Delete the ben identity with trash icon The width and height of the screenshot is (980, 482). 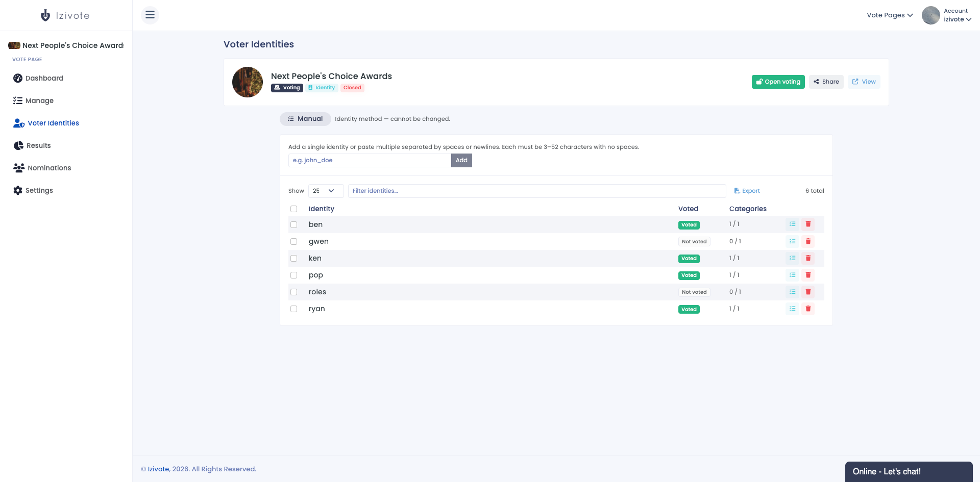[808, 224]
